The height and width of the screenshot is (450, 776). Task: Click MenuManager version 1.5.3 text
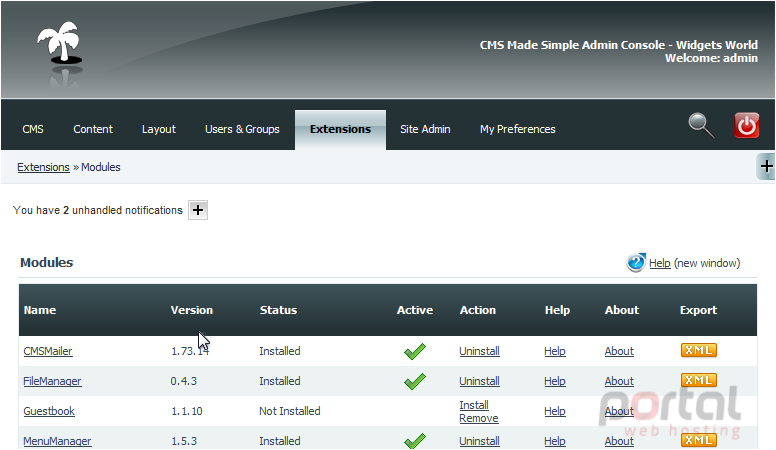coord(184,441)
